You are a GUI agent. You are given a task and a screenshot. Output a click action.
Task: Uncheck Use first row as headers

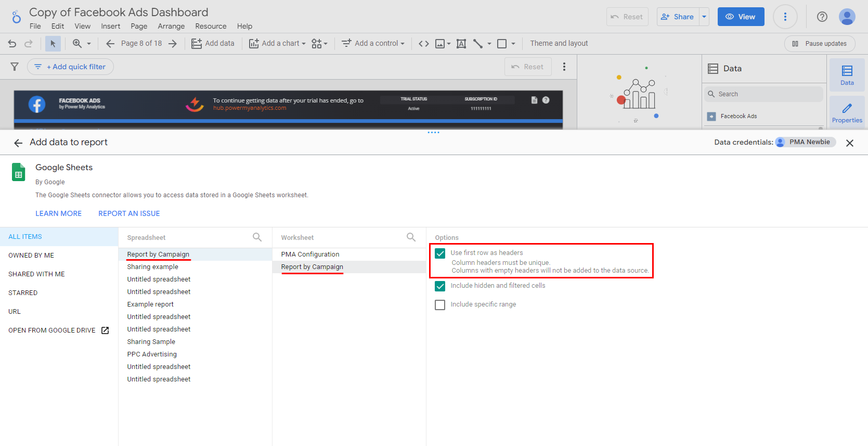(440, 253)
